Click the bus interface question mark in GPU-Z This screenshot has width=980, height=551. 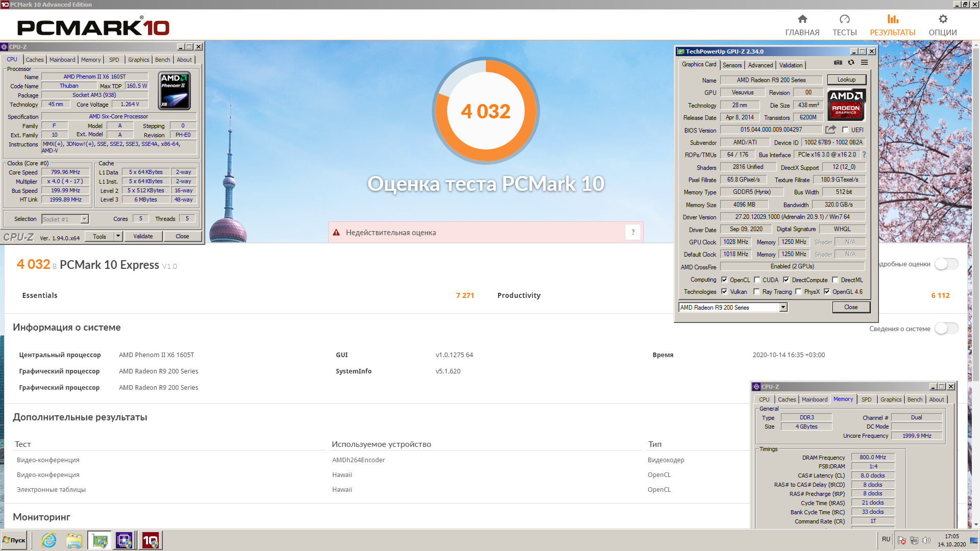tap(864, 155)
